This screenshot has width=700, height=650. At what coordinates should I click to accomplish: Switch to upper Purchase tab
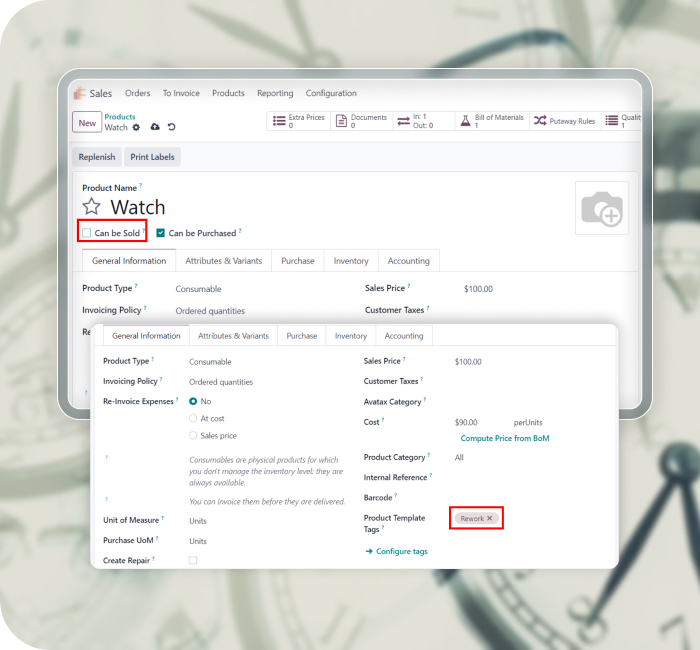coord(298,261)
